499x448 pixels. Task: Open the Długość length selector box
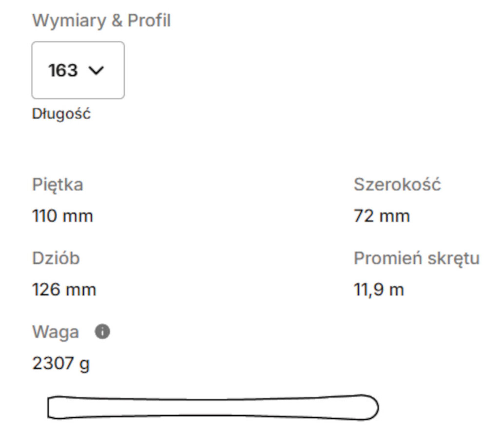tap(78, 70)
